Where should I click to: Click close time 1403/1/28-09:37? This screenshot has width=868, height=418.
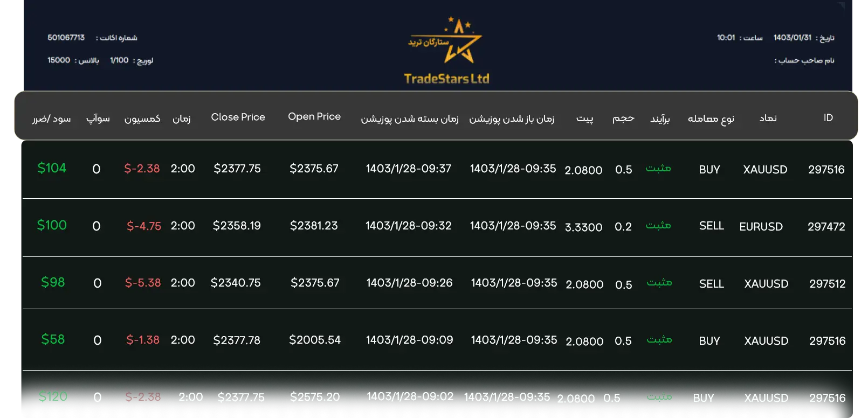coord(408,169)
